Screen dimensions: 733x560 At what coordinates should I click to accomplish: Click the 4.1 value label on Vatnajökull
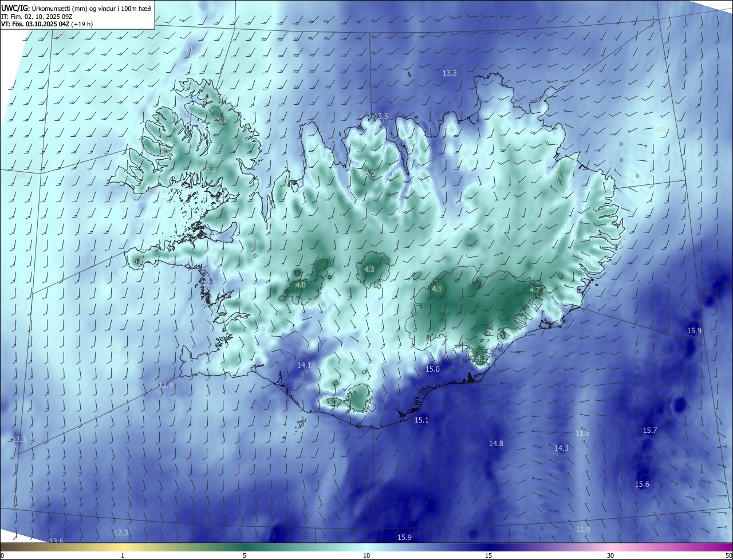[437, 289]
